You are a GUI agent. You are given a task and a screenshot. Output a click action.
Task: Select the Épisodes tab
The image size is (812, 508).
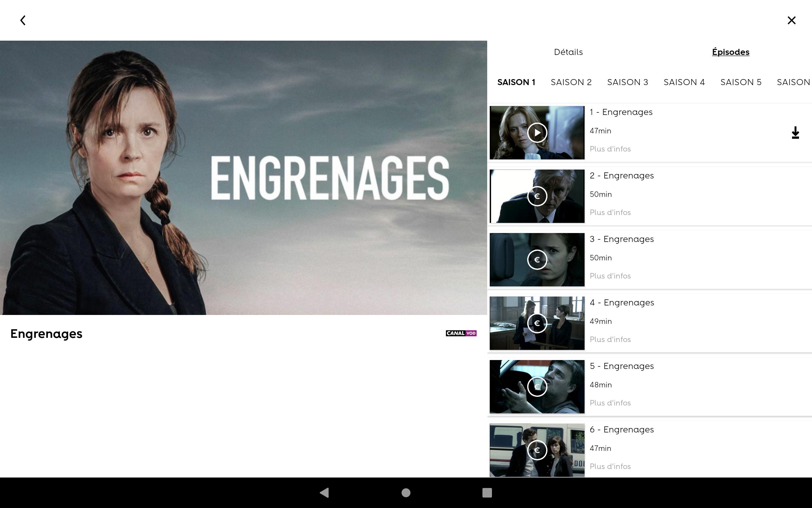point(730,52)
